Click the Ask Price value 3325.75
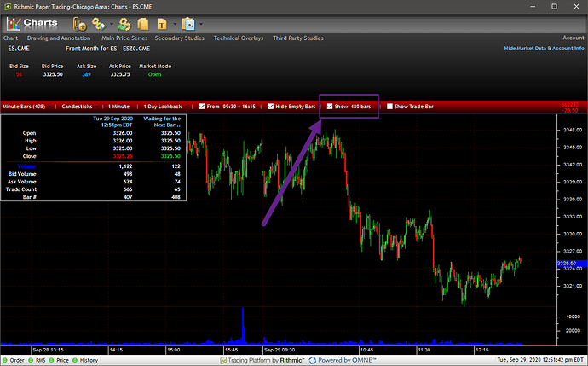 point(120,74)
